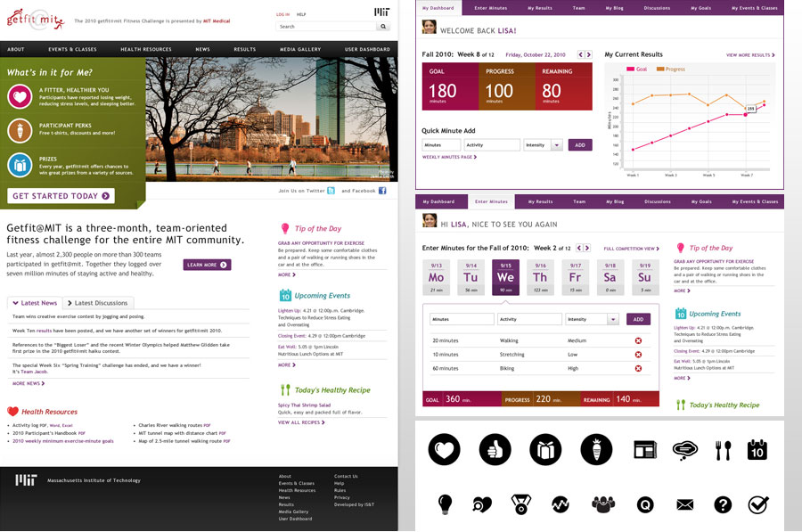Click the search magnifier button
The height and width of the screenshot is (532, 802).
coord(383,26)
